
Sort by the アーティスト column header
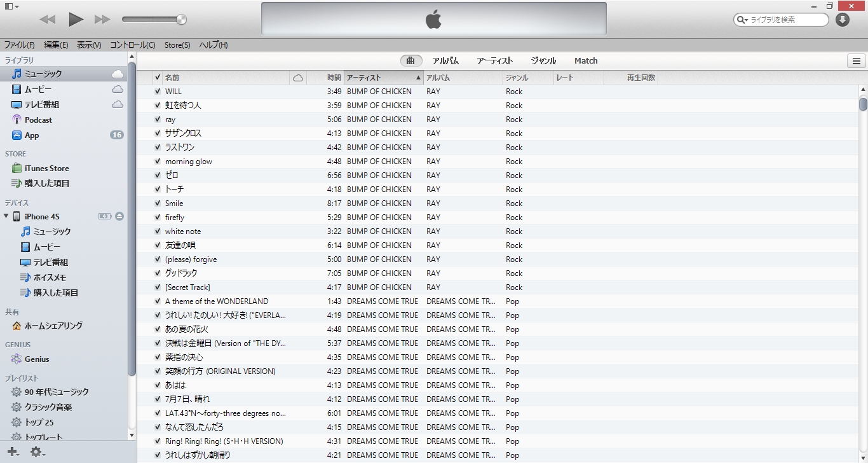(384, 78)
